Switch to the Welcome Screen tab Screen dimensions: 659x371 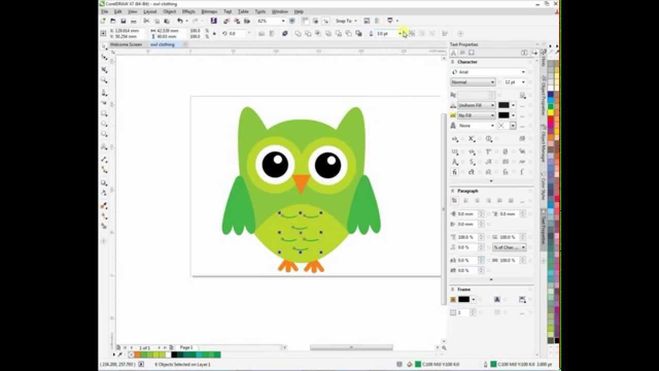[x=126, y=44]
